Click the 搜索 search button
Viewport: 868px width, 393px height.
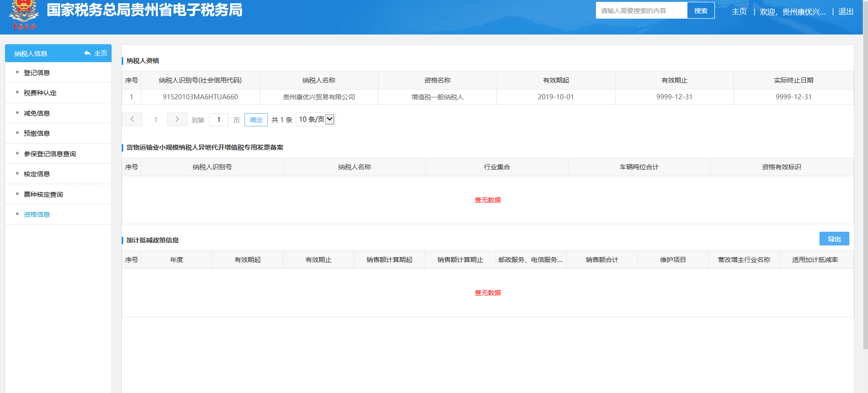(x=700, y=11)
